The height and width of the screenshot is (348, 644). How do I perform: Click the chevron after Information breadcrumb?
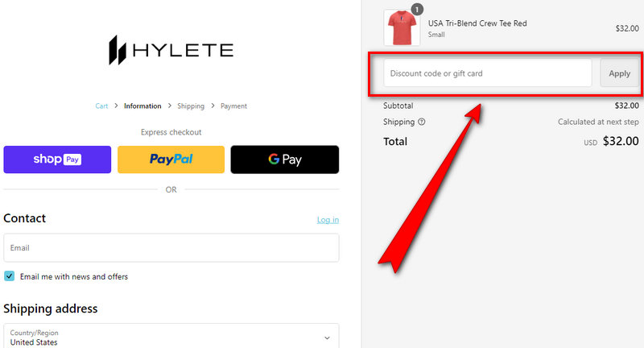click(169, 106)
